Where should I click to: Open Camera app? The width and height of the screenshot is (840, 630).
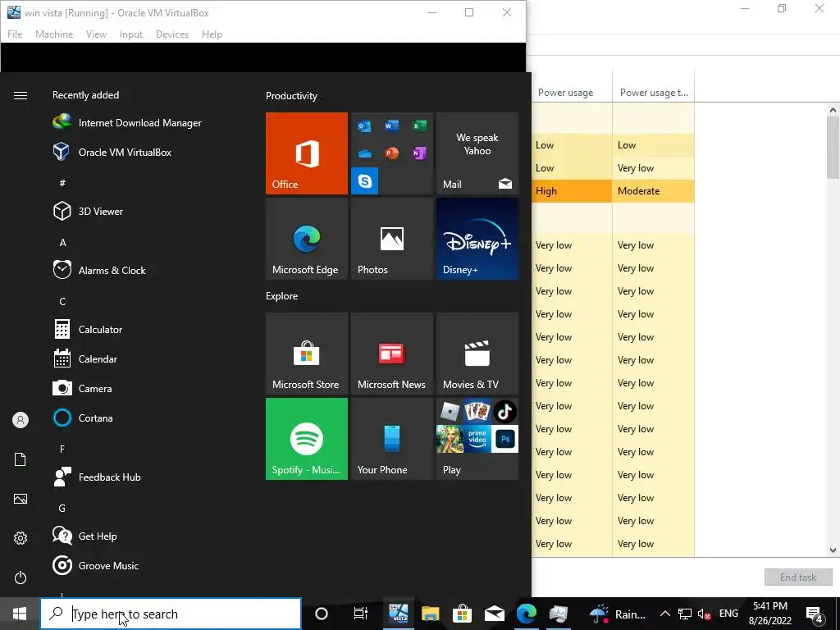click(83, 388)
